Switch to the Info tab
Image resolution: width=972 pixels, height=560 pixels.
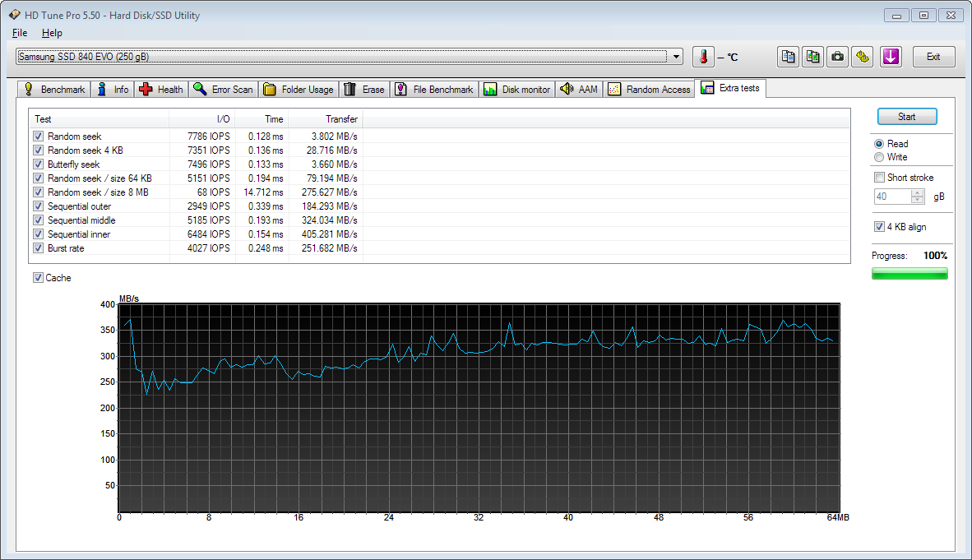(x=113, y=90)
